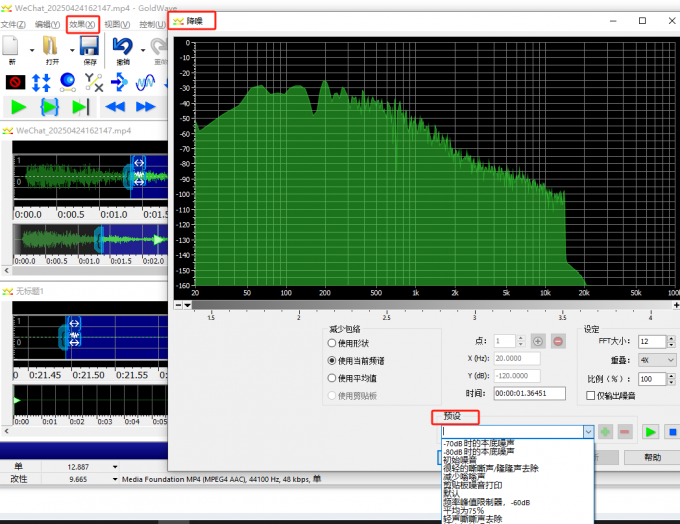Open the dropdown arrow next to 12.887 status

point(115,467)
